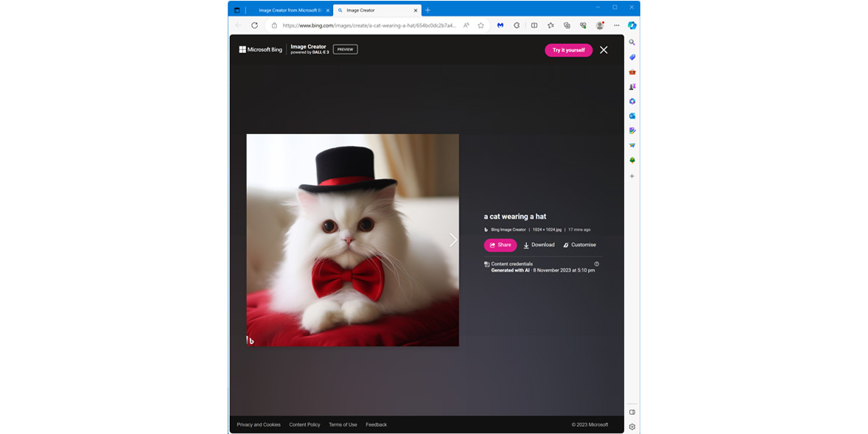The height and width of the screenshot is (434, 868).
Task: Open Outlook in the sidebar
Action: point(632,116)
